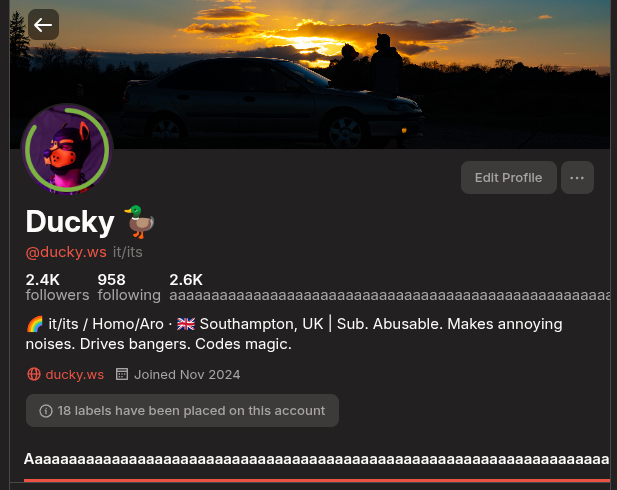Click the @ducky.ws handle
The image size is (617, 490).
[x=66, y=252]
